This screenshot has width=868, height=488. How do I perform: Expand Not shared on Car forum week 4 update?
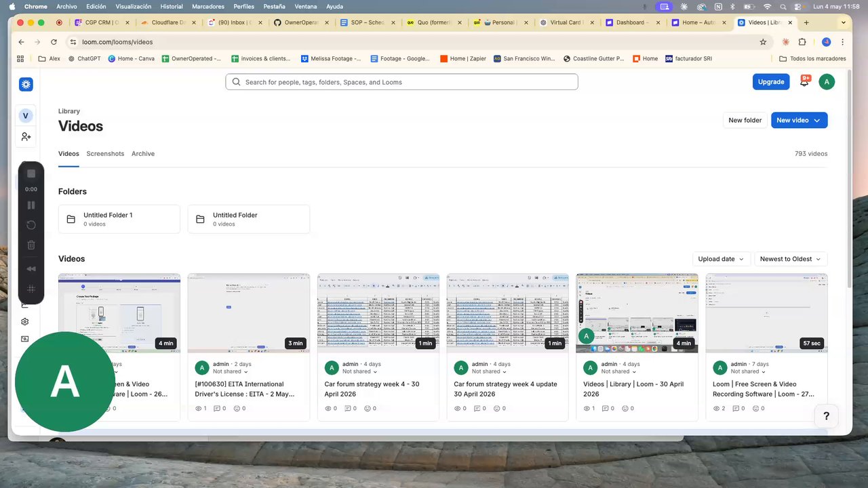click(x=490, y=371)
